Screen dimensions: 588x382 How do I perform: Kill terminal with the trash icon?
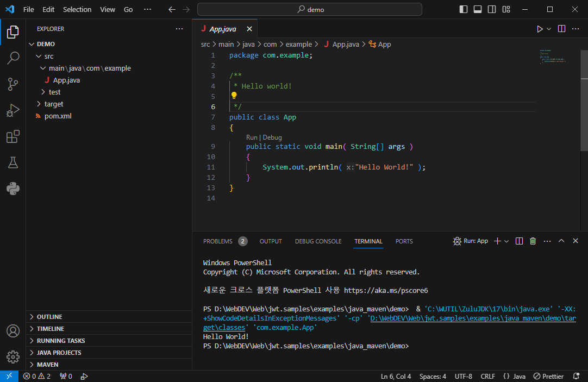[533, 241]
